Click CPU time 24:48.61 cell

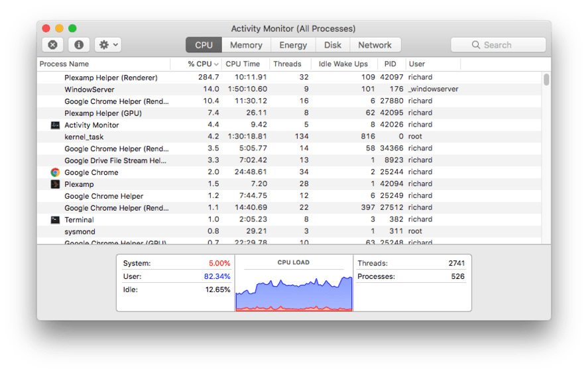point(250,172)
